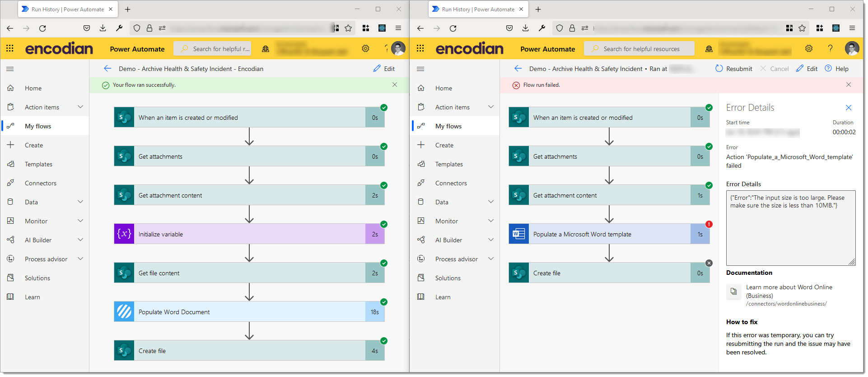The width and height of the screenshot is (868, 377).
Task: Click Cancel in right window toolbar
Action: [x=775, y=69]
